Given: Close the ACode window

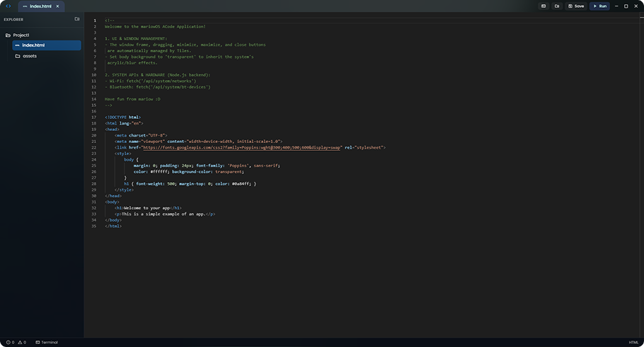Looking at the screenshot, I should click(636, 6).
